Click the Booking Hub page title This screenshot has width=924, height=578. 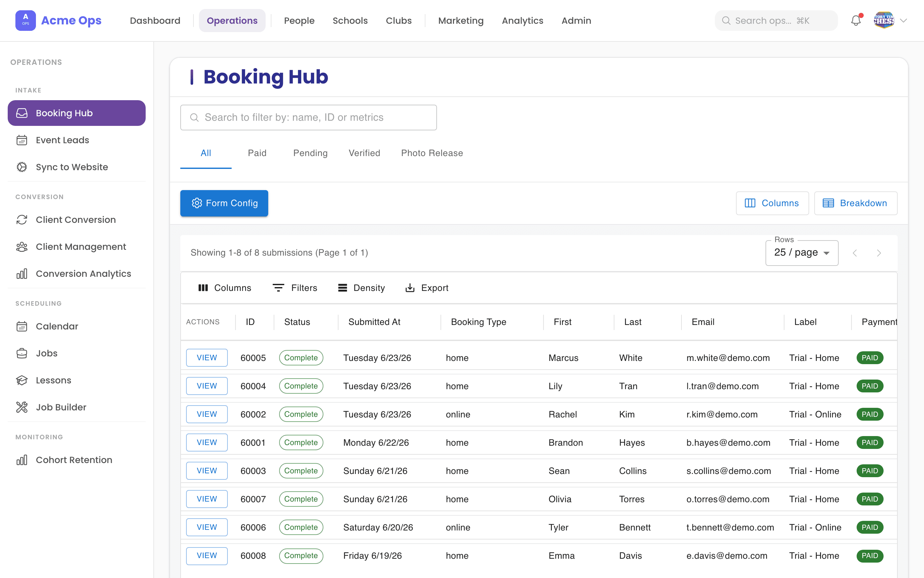(x=266, y=77)
